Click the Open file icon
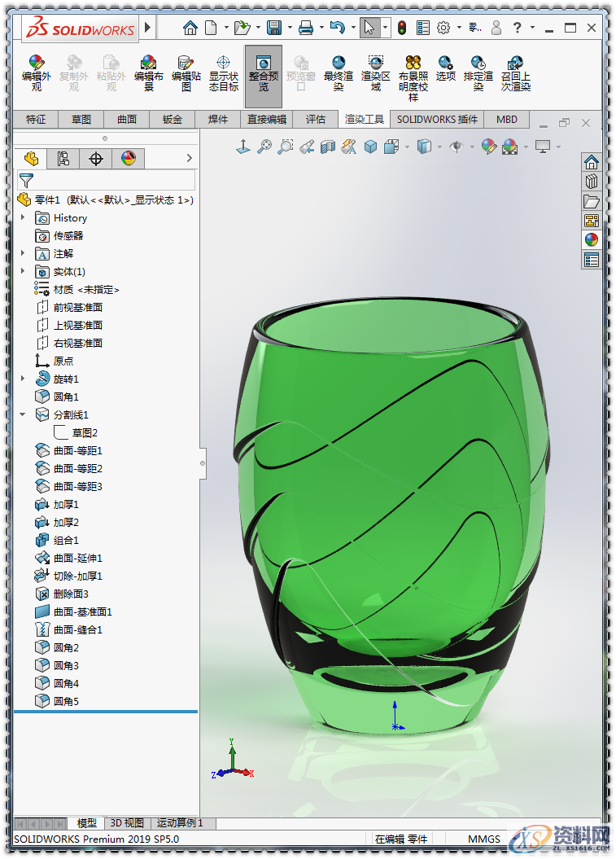The image size is (616, 859). click(242, 28)
